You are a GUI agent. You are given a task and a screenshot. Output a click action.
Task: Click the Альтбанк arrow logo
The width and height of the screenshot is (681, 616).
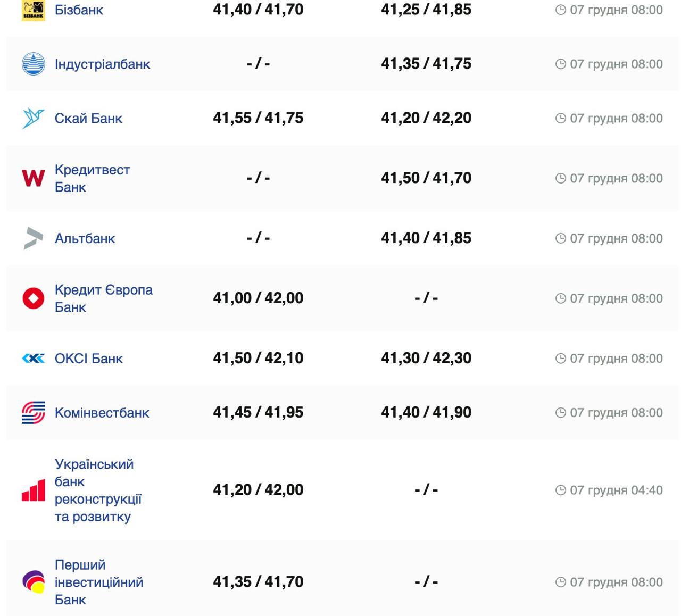tap(33, 238)
